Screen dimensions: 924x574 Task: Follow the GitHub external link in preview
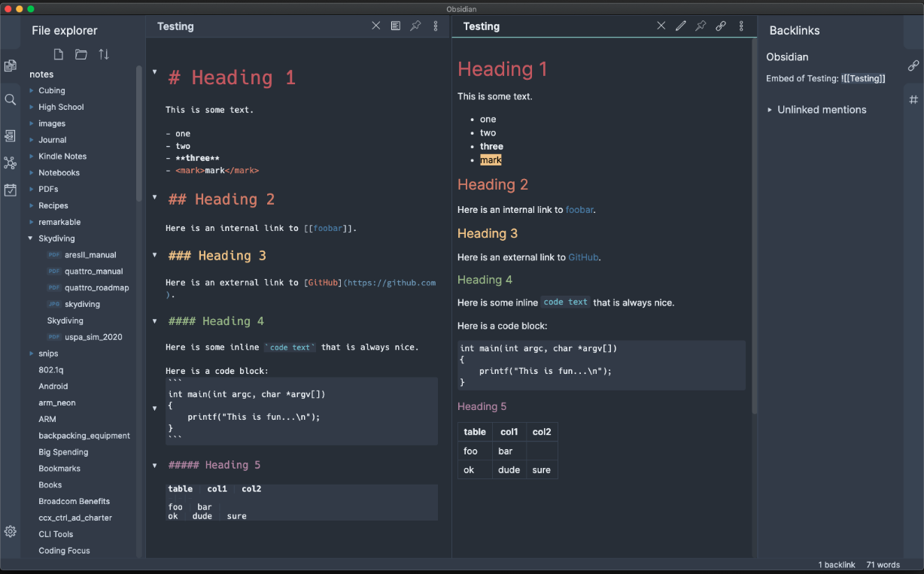tap(583, 257)
